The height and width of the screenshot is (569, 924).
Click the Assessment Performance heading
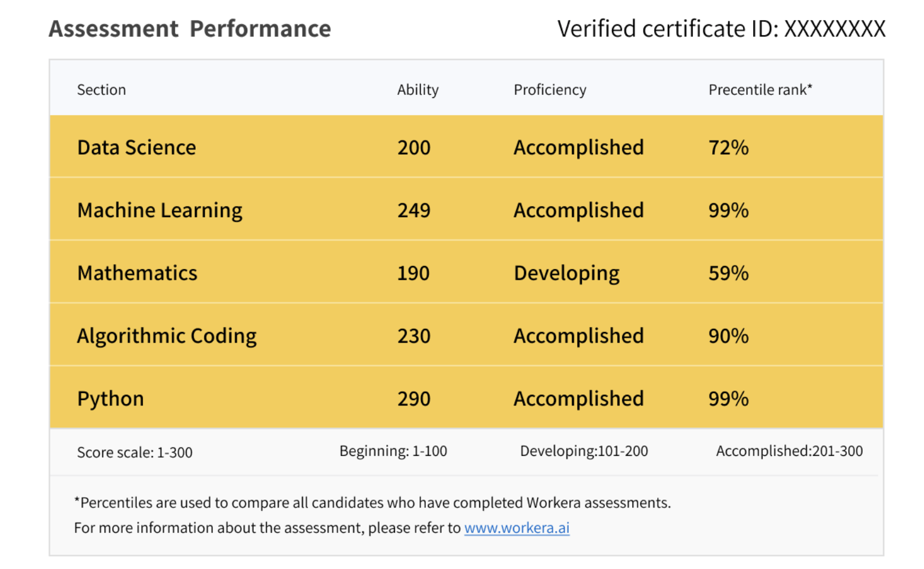pyautogui.click(x=190, y=28)
